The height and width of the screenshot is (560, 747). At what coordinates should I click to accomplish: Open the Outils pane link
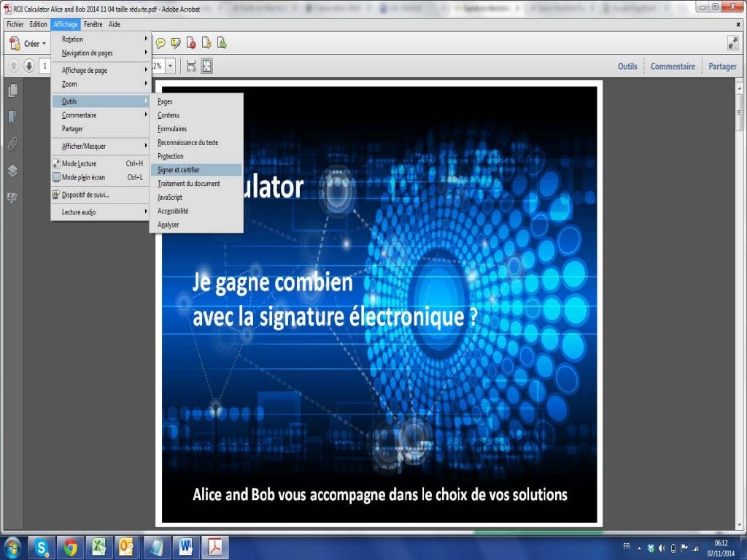627,66
